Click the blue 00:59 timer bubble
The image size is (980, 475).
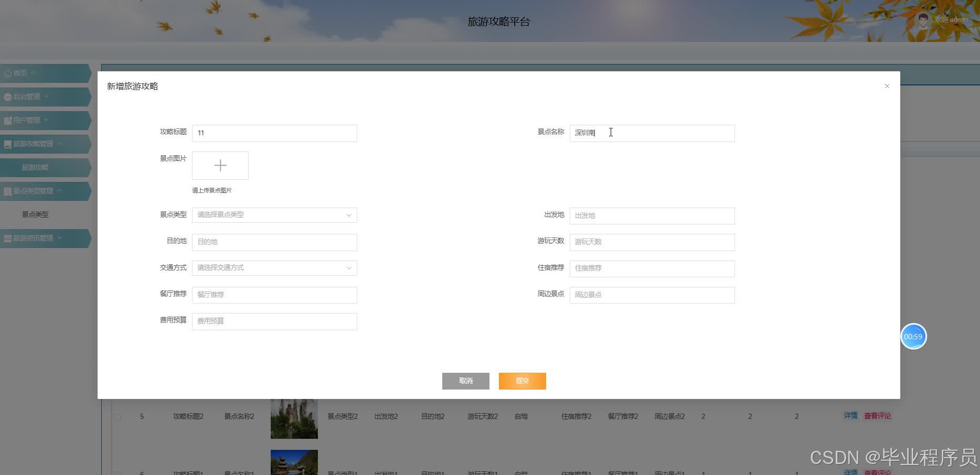(x=913, y=337)
